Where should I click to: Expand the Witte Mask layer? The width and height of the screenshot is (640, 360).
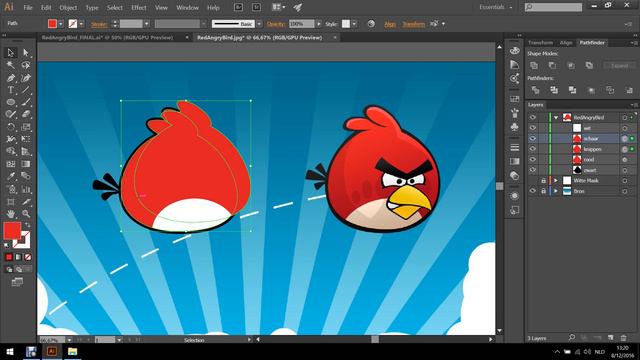[556, 180]
